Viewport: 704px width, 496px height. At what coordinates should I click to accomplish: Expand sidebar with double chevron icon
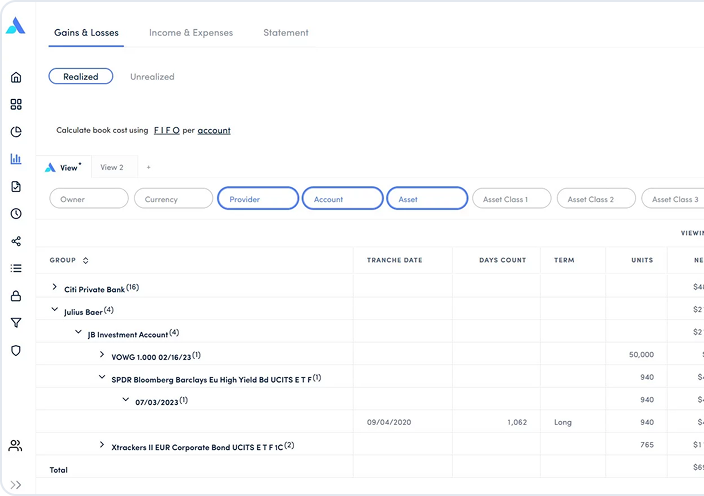click(x=16, y=485)
